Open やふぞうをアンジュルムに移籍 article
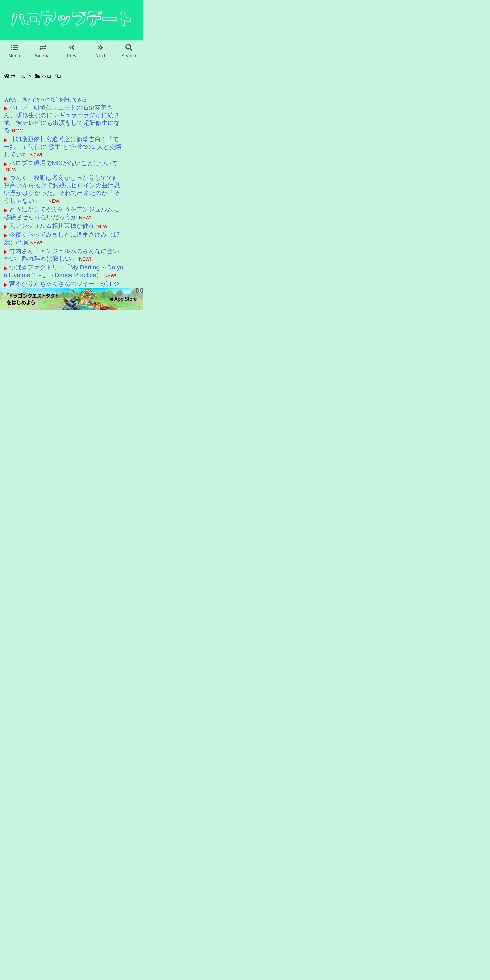The height and width of the screenshot is (980, 490). (62, 213)
